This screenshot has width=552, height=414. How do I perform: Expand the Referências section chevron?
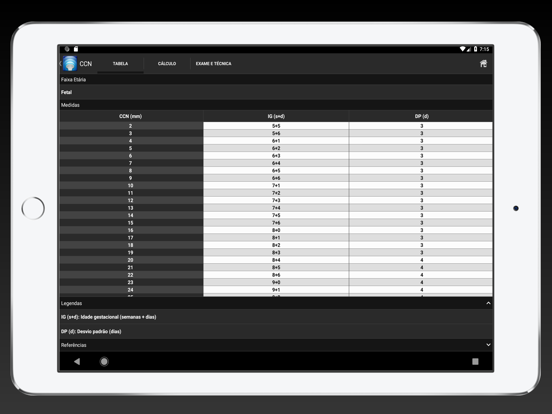488,345
